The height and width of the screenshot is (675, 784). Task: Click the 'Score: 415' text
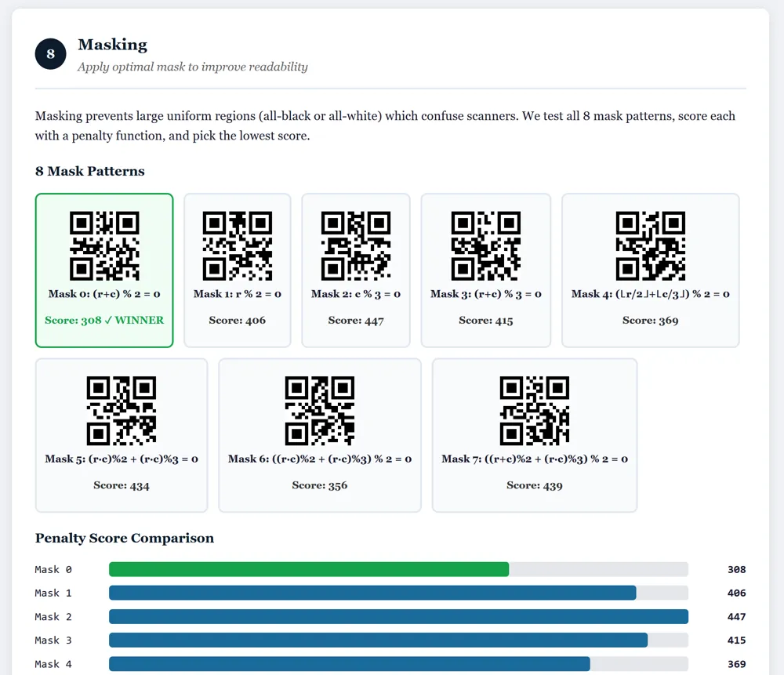(486, 321)
